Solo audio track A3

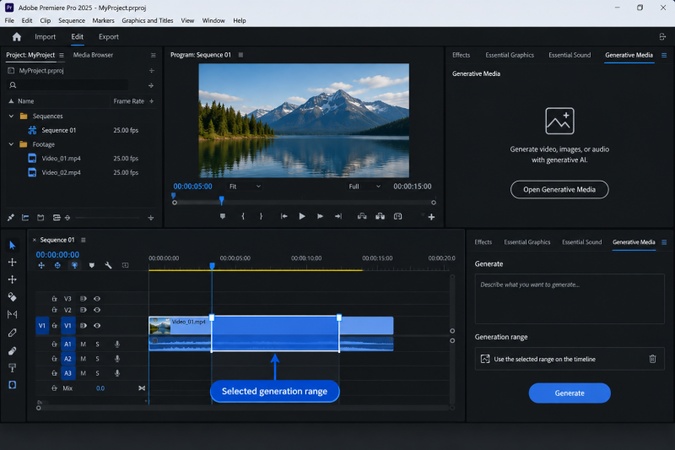point(97,373)
